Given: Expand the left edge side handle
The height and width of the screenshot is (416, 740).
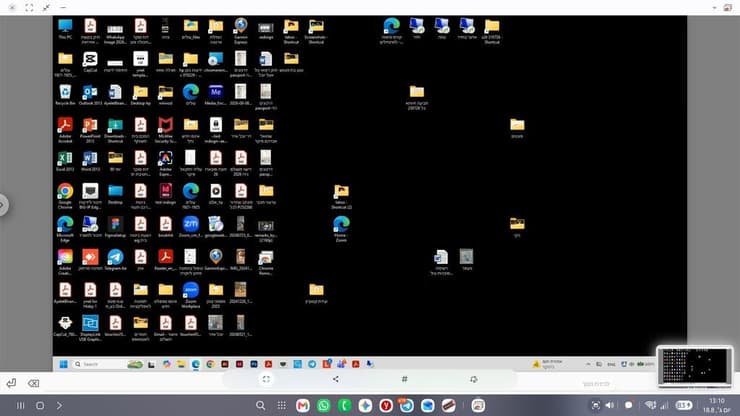Looking at the screenshot, I should [4, 205].
